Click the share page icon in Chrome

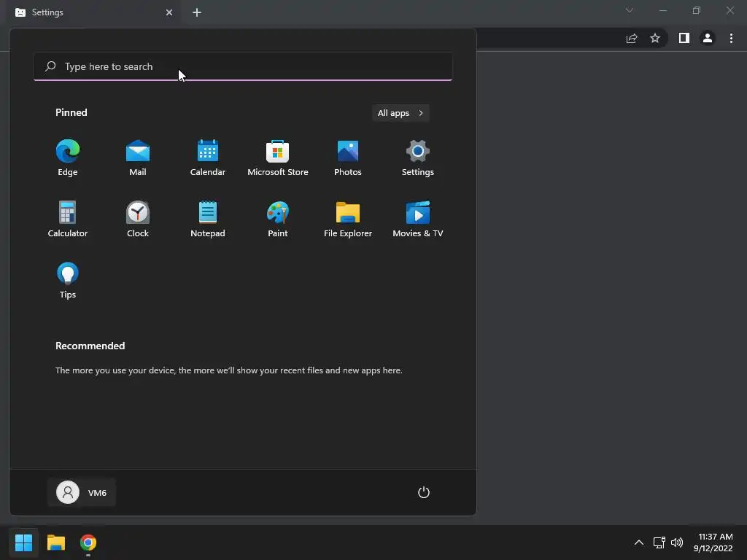click(x=632, y=38)
